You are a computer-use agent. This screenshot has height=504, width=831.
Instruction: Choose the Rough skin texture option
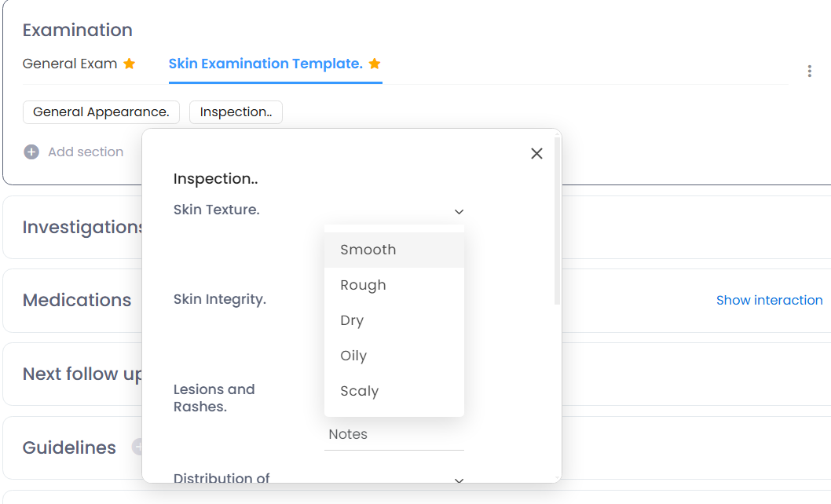363,285
